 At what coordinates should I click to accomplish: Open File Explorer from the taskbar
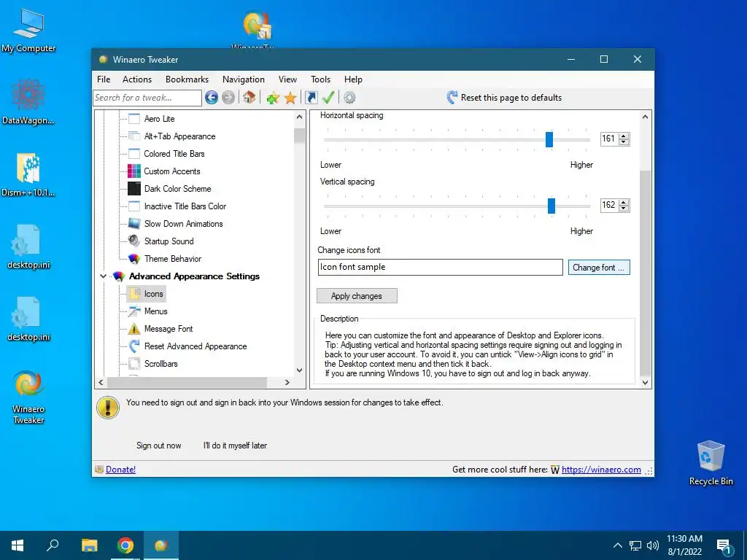[x=89, y=545]
